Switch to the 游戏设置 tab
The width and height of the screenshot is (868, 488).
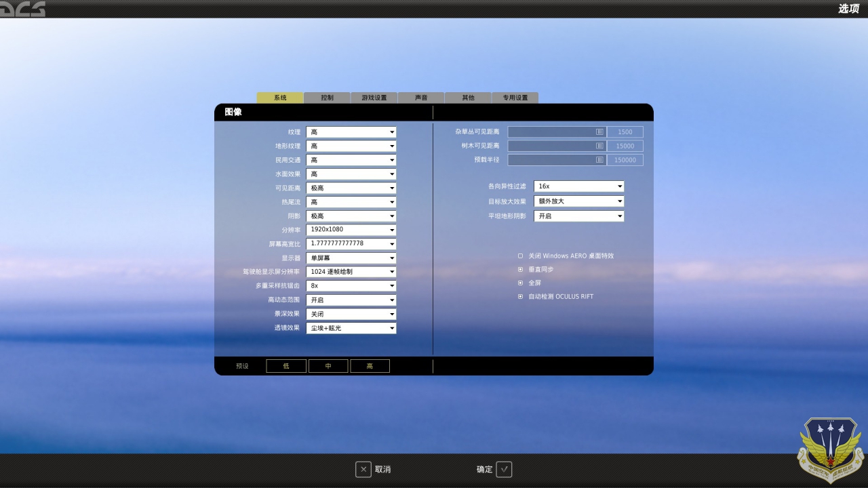pos(374,98)
